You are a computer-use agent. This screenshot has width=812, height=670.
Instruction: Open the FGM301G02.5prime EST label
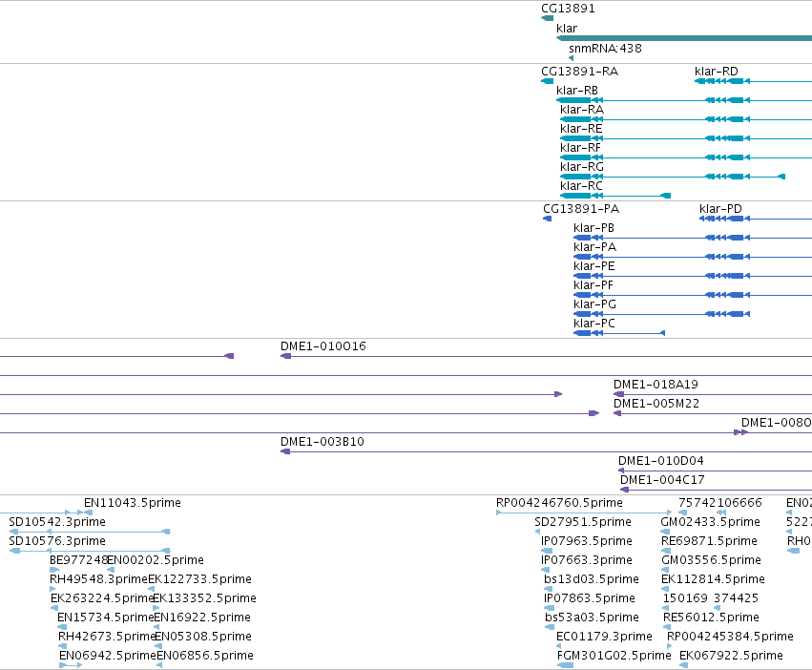[x=614, y=656]
